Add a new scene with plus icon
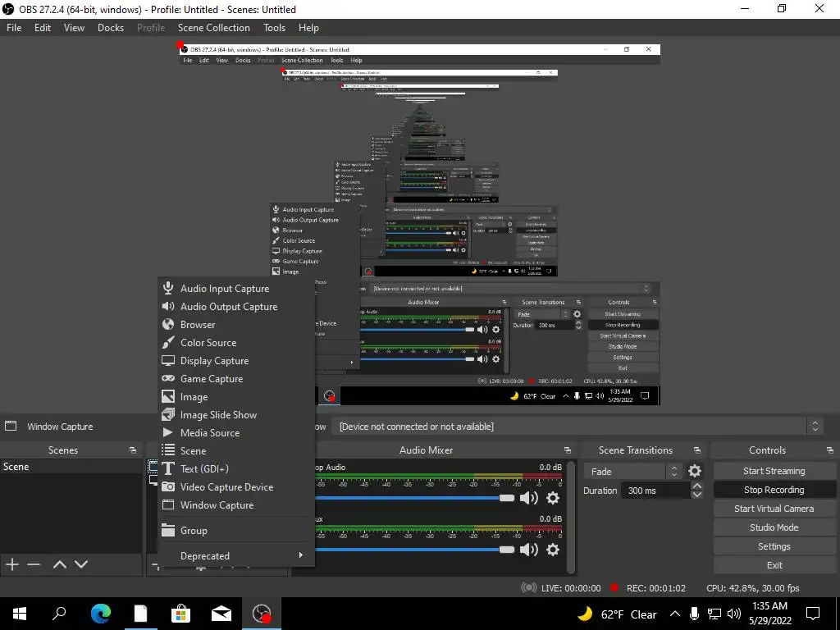Viewport: 840px width, 630px height. tap(11, 564)
